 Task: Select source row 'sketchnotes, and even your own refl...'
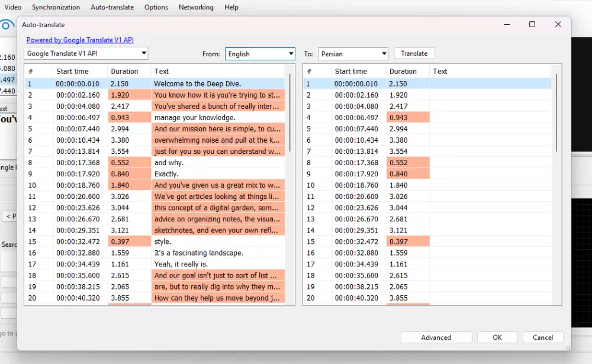point(155,230)
